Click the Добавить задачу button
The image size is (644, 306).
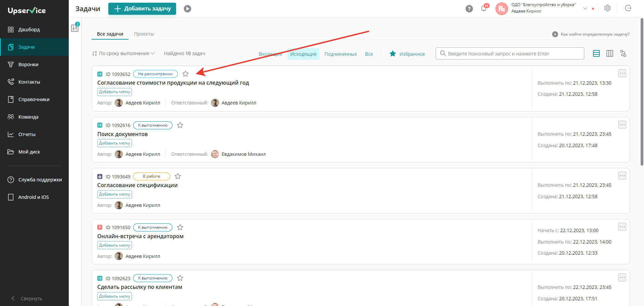point(142,9)
